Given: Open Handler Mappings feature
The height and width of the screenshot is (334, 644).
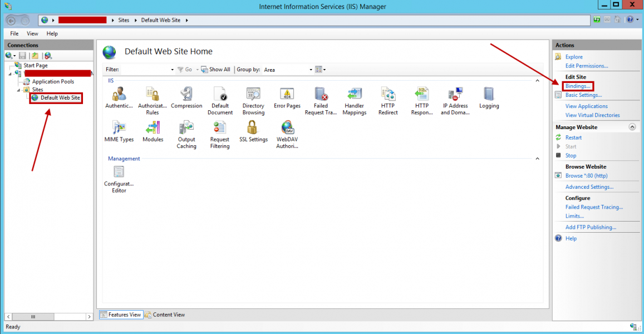Looking at the screenshot, I should 355,101.
